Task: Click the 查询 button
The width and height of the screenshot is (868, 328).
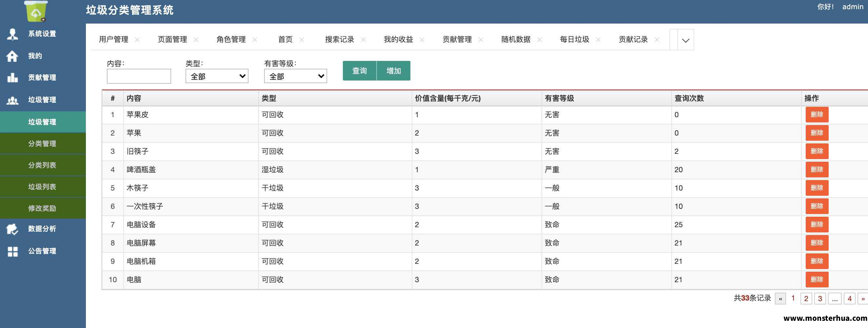Action: [x=360, y=71]
